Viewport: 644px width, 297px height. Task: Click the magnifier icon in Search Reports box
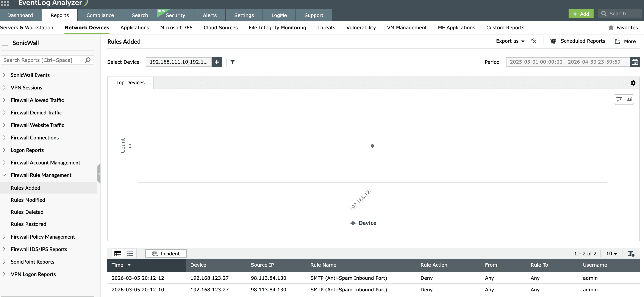coord(88,60)
